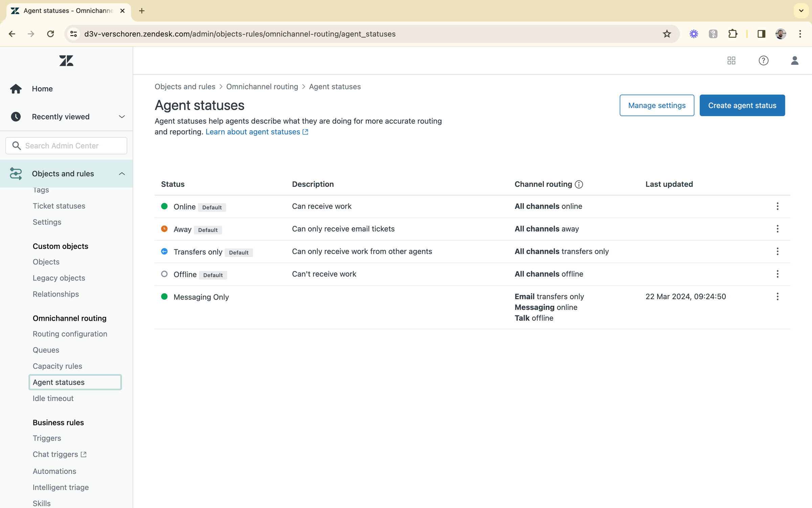The height and width of the screenshot is (508, 812).
Task: Select Agent statuses in the sidebar
Action: tap(59, 382)
